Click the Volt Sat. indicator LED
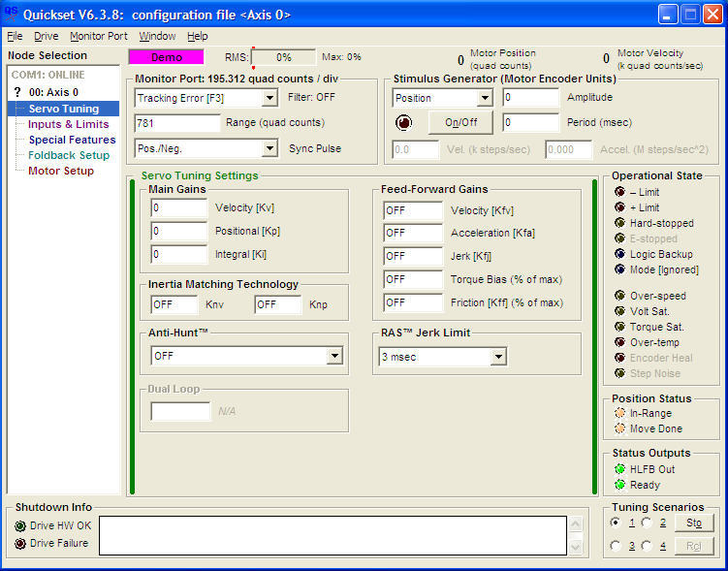 point(619,311)
